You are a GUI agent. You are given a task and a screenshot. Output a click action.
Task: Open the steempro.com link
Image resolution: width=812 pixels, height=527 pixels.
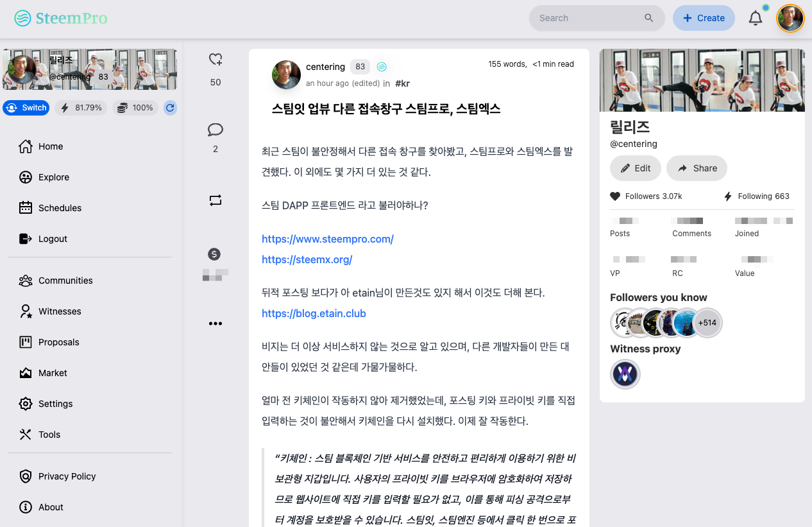328,239
